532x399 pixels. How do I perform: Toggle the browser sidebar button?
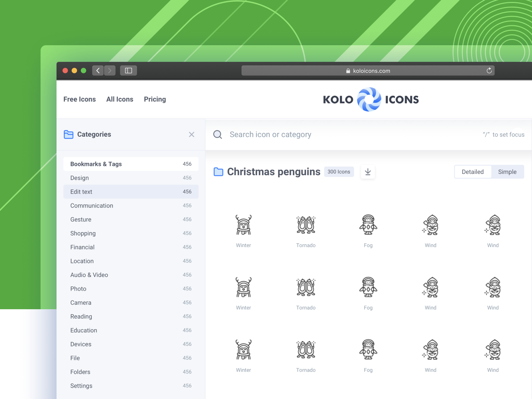pyautogui.click(x=128, y=70)
